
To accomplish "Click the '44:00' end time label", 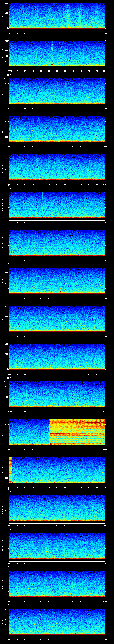I will coord(105,563).
